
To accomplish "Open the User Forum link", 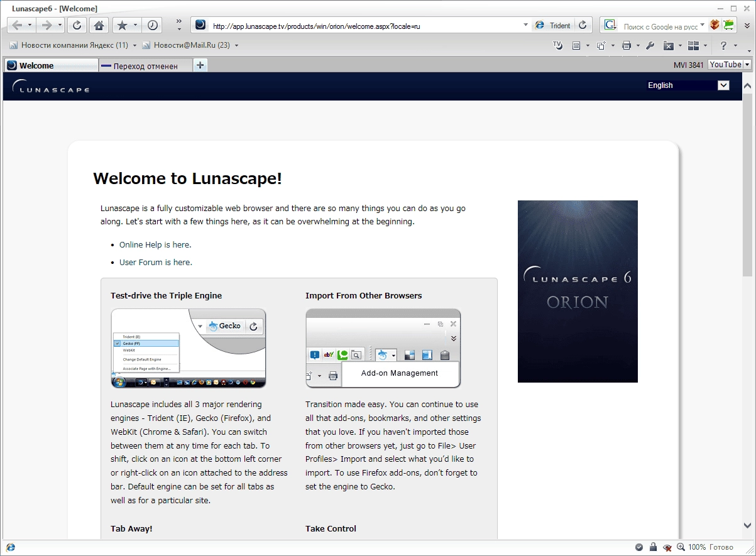I will click(x=156, y=263).
